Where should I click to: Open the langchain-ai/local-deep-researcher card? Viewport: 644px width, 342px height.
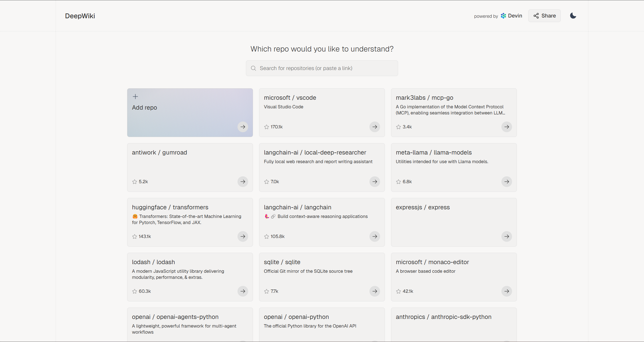tap(321, 167)
